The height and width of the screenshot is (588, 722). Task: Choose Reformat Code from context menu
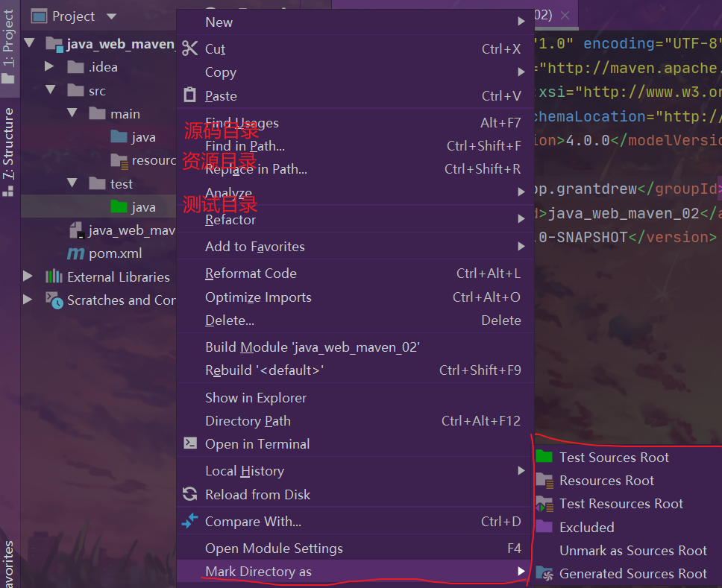(x=355, y=274)
